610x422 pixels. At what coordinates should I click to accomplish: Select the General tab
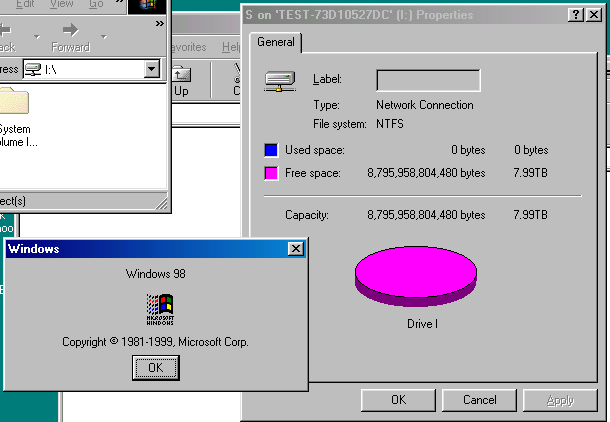[x=275, y=42]
